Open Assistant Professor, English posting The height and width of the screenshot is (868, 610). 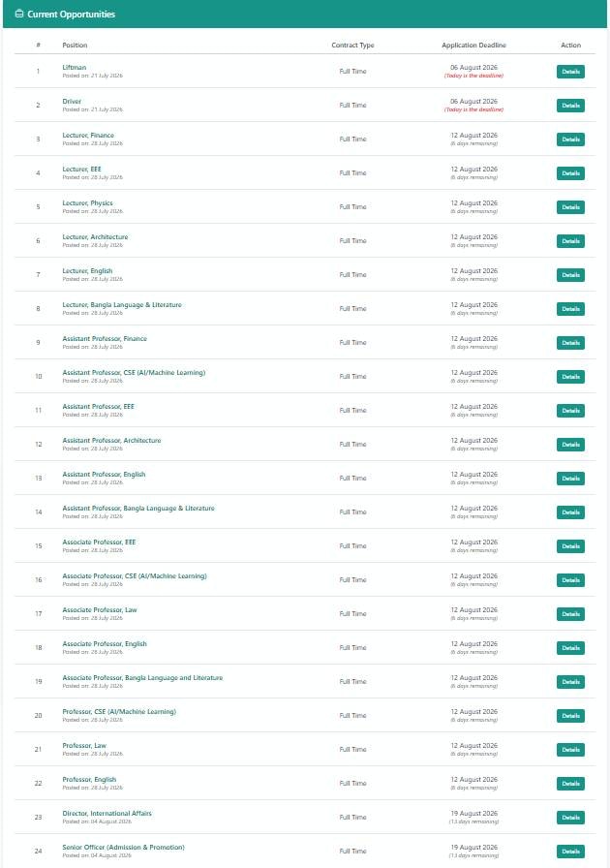pos(104,475)
